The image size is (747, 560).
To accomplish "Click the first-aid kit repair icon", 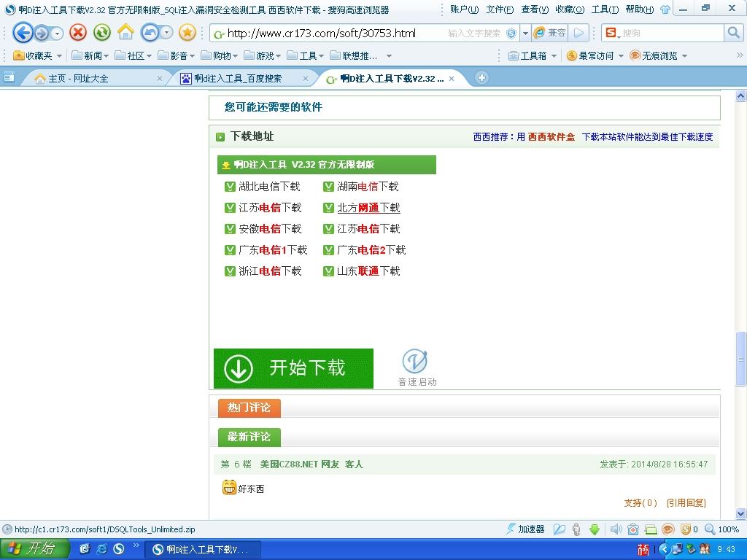I will [x=633, y=529].
